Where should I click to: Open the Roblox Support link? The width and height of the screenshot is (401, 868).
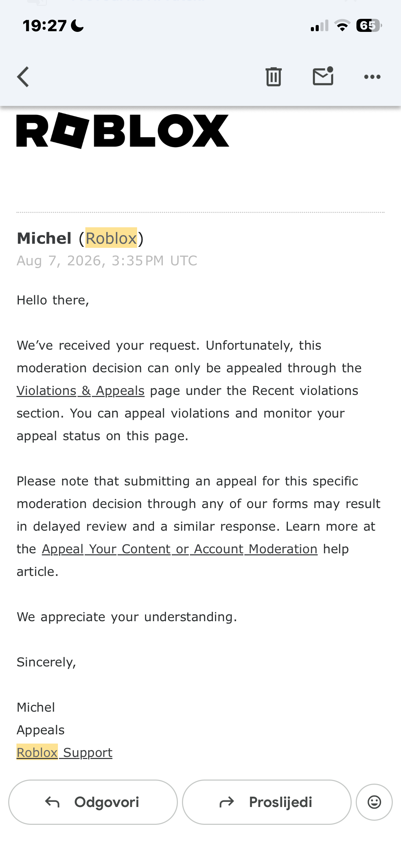64,753
